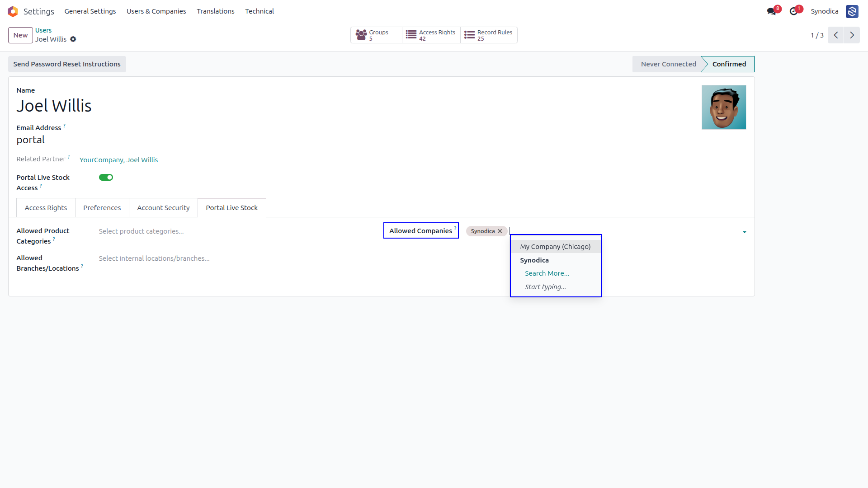
Task: Click Joel Willis profile picture
Action: click(x=724, y=108)
